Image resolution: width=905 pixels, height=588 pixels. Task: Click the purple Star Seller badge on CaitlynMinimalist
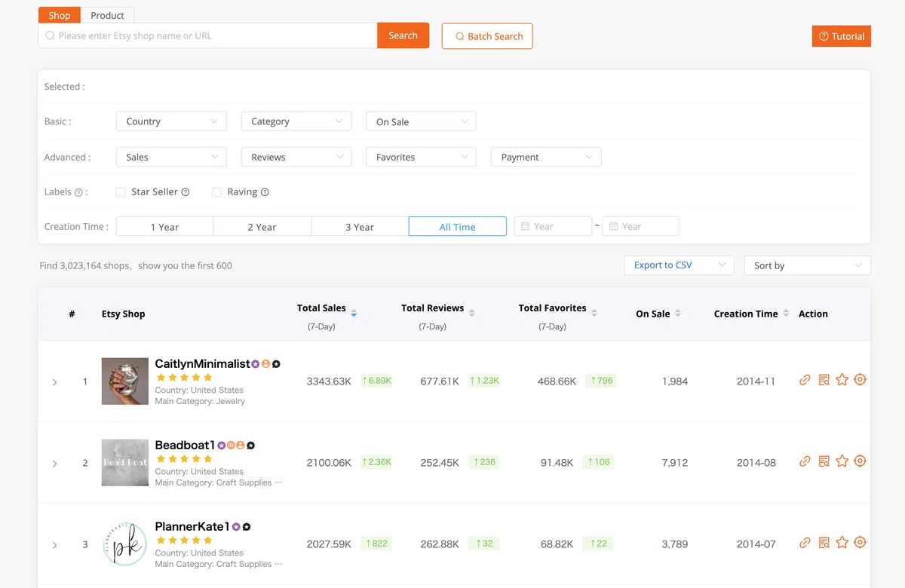(x=256, y=364)
